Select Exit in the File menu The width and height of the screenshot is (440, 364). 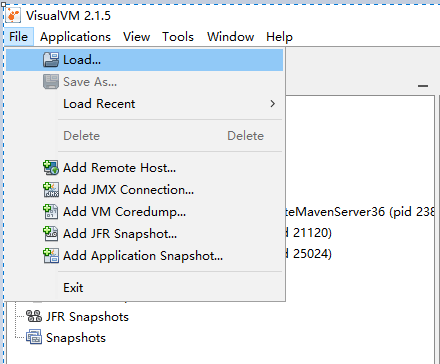[144, 288]
